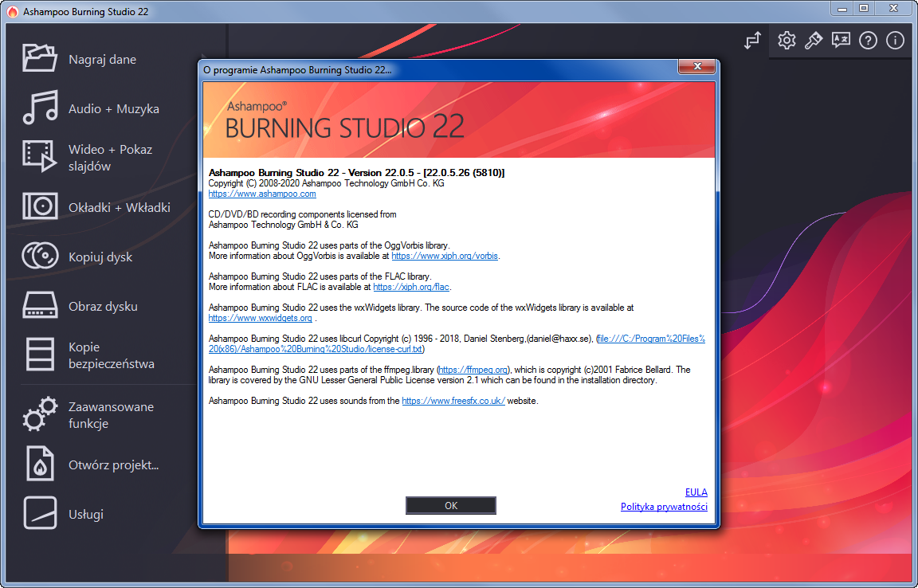
Task: Click the Kopie bezpieczeństwa label
Action: 112,355
